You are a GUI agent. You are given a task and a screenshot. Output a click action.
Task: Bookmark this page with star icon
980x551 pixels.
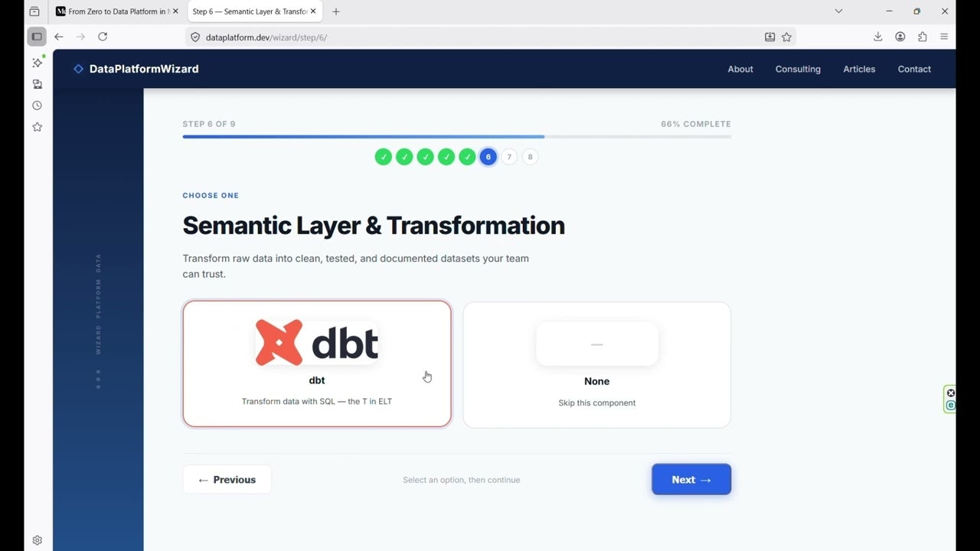point(786,37)
